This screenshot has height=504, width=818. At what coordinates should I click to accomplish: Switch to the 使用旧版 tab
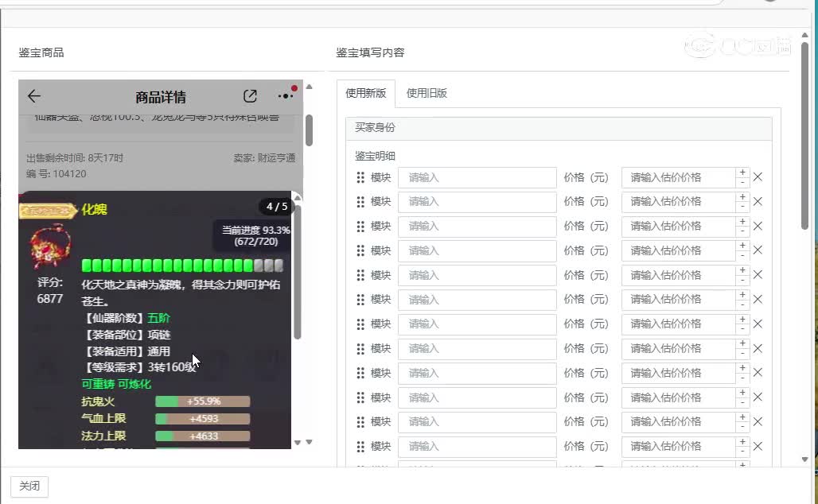[427, 93]
